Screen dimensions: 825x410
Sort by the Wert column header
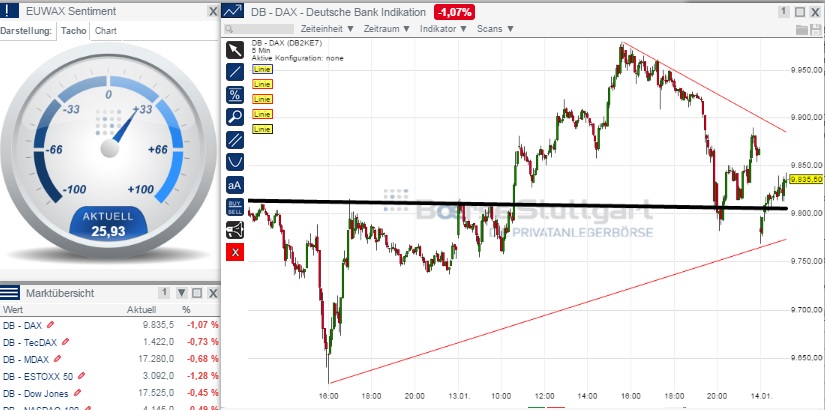pos(13,309)
